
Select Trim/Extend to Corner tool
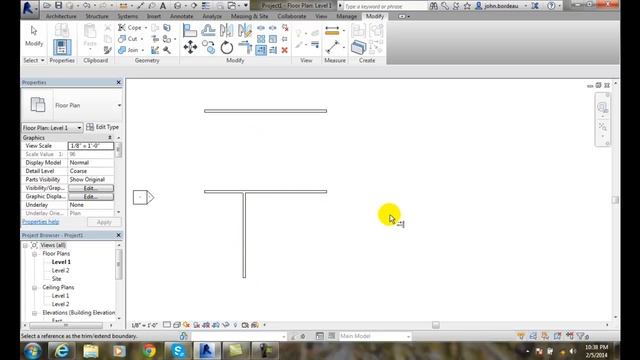pos(245,47)
